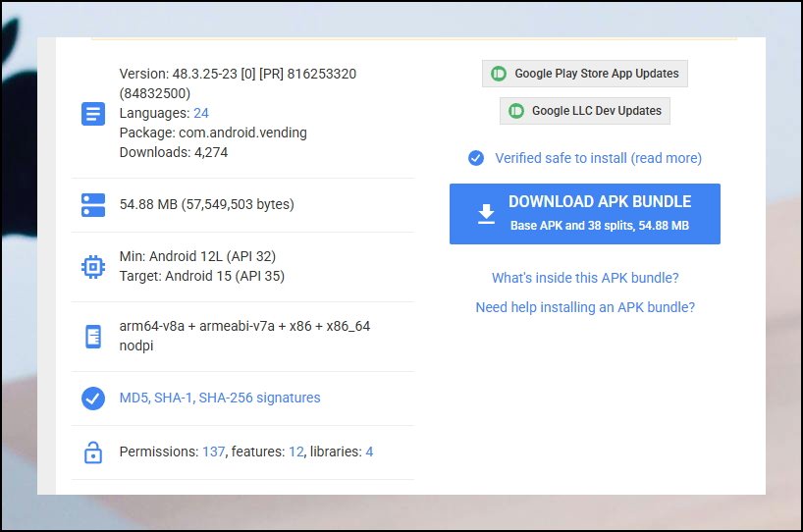Open Need help installing an APK bundle link
The height and width of the screenshot is (532, 803).
tap(585, 307)
